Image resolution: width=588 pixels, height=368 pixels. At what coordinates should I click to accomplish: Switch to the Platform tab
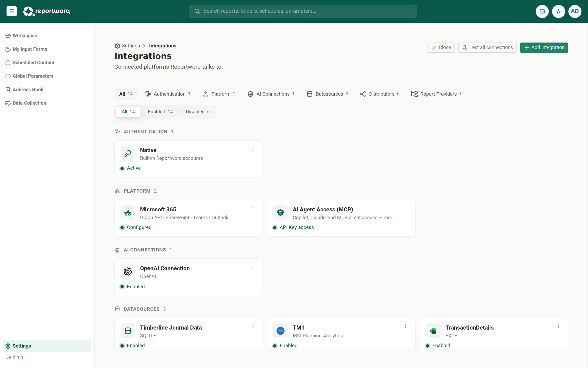click(219, 94)
